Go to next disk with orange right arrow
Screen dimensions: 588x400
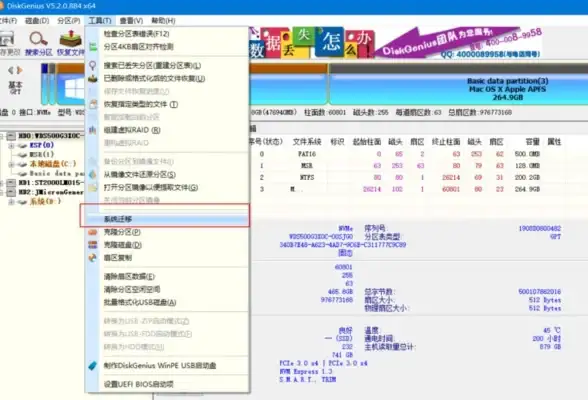pyautogui.click(x=20, y=70)
